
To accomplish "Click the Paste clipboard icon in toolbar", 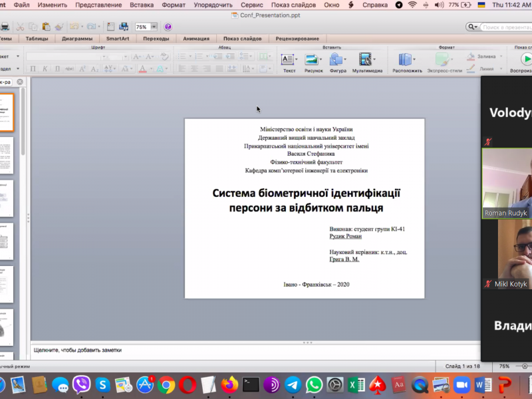I will point(46,27).
